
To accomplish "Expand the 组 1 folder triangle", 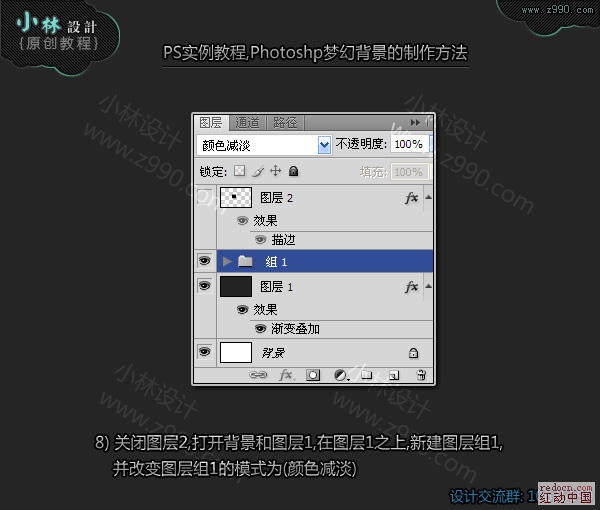I will coord(227,261).
